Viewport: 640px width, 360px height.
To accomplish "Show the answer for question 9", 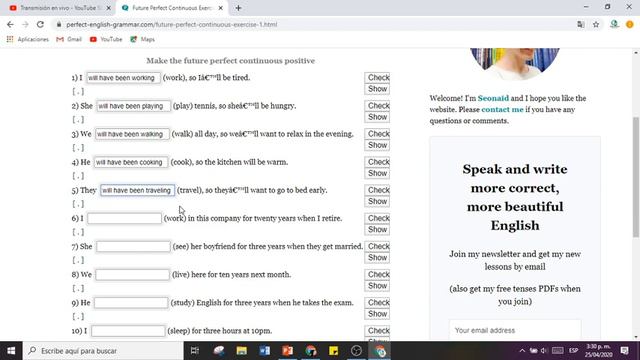I will [377, 314].
